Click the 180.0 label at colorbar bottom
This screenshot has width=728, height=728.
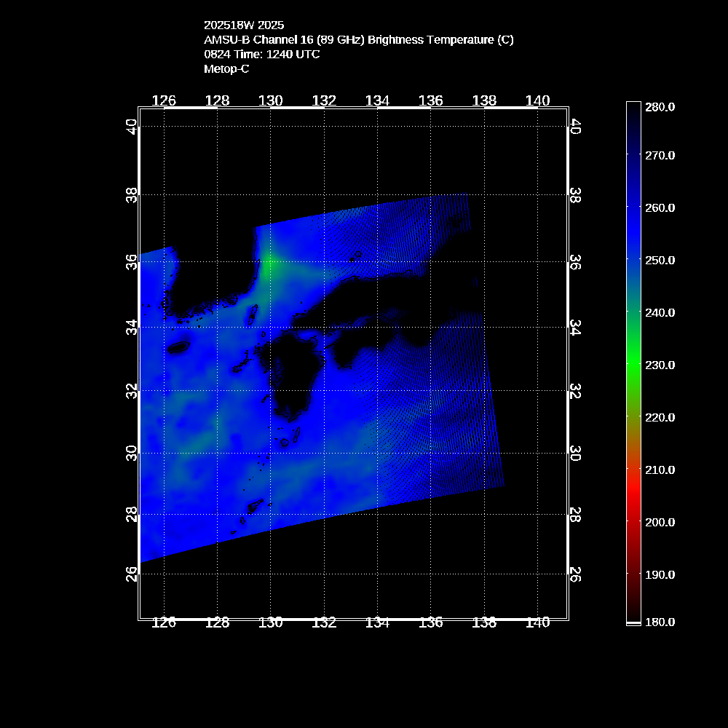(x=660, y=622)
